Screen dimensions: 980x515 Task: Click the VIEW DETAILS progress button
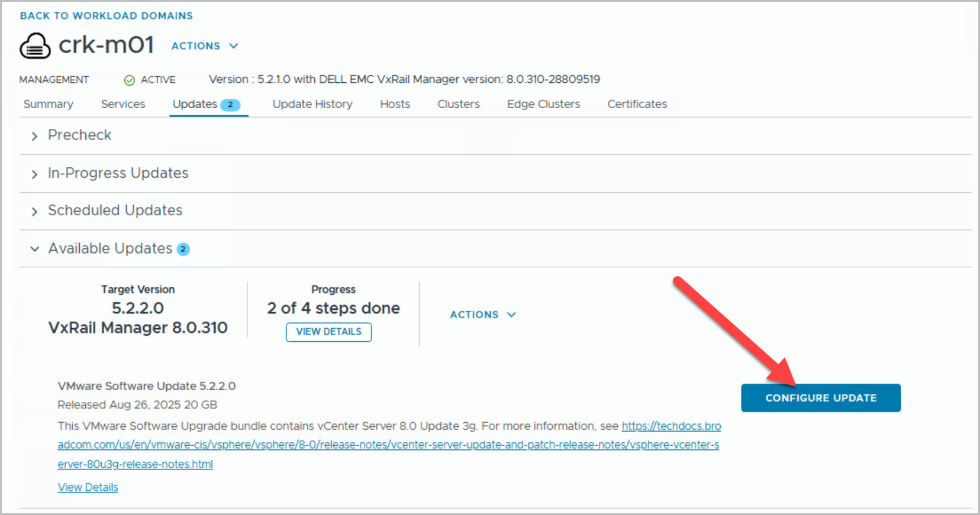point(329,332)
